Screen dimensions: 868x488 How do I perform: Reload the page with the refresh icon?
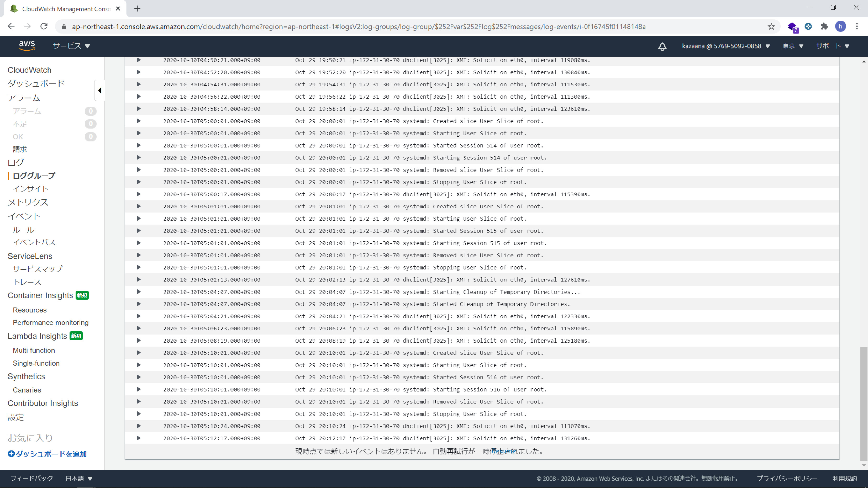(44, 26)
